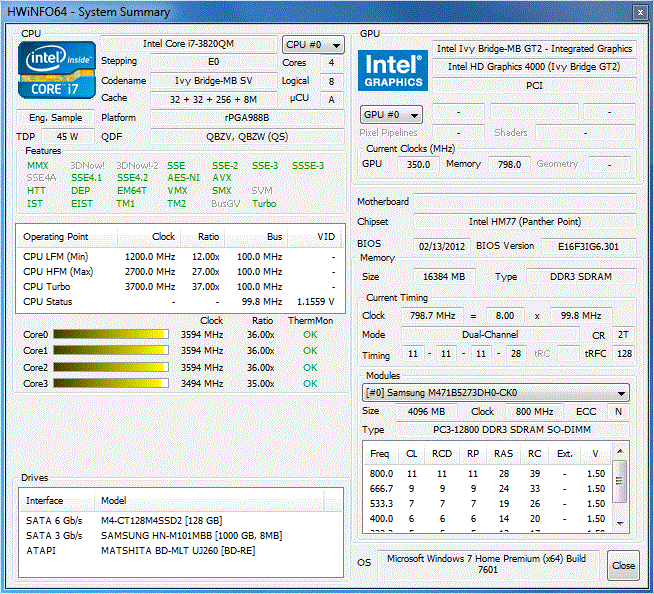Click the CR value 2T
Image resolution: width=654 pixels, height=594 pixels.
(623, 335)
